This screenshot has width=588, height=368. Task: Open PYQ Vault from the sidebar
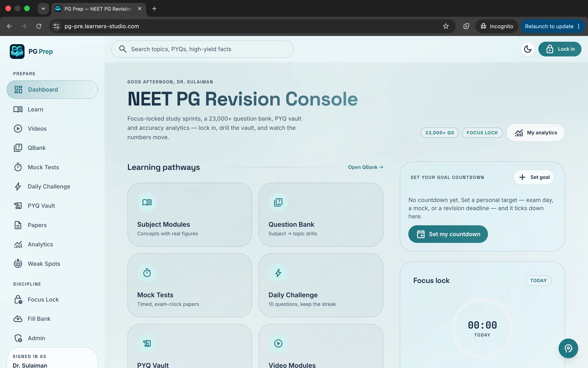pos(52,206)
